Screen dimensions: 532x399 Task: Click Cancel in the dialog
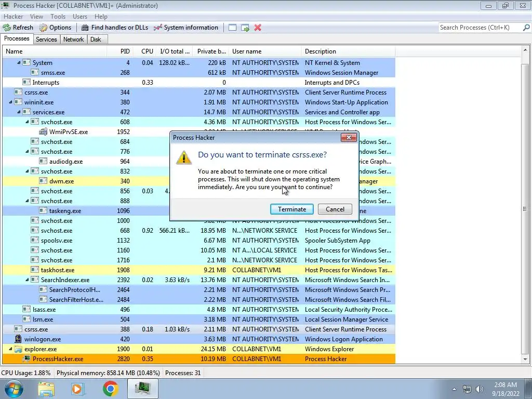(x=335, y=209)
